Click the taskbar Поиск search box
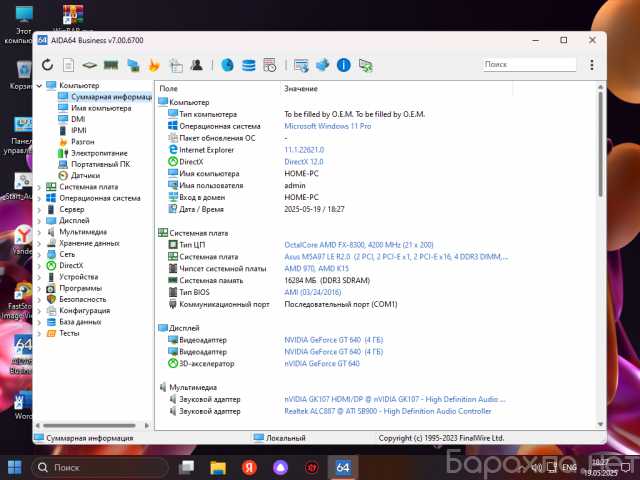This screenshot has width=640, height=480. [100, 467]
